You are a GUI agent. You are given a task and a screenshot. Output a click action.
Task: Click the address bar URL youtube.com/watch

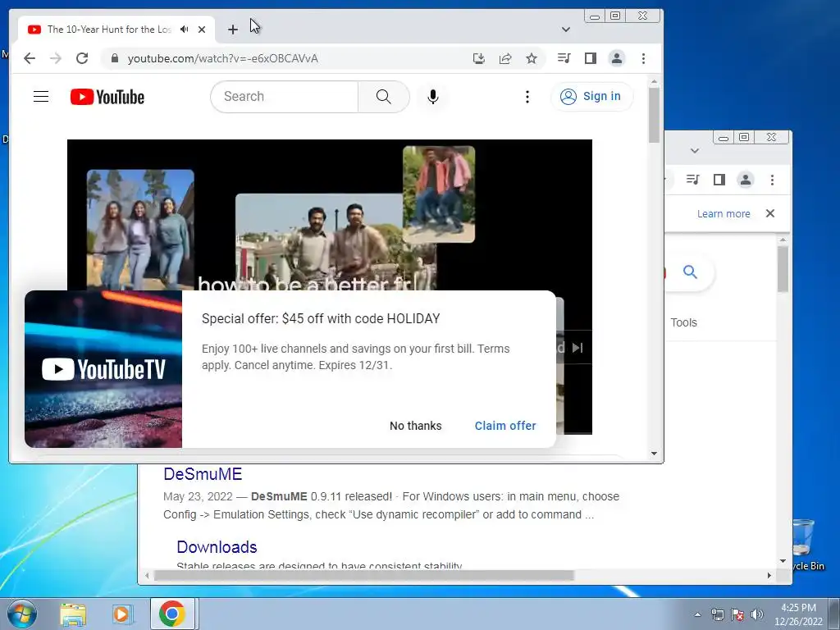coord(222,58)
